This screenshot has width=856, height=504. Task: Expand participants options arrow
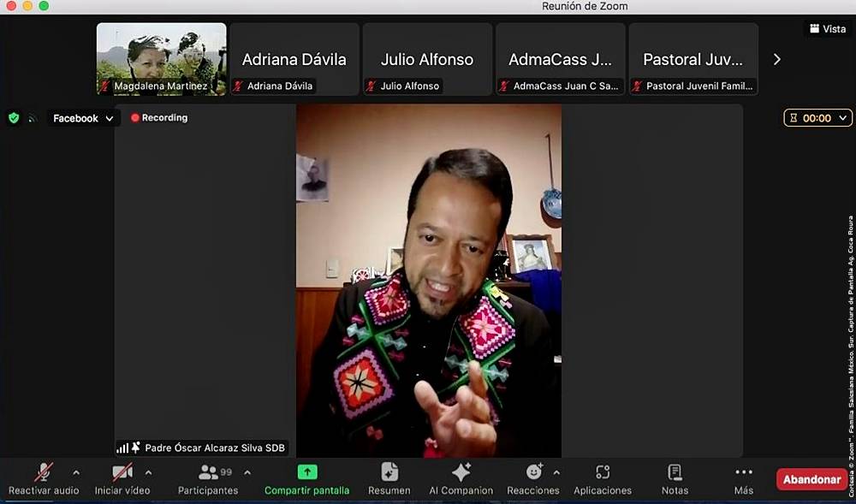point(247,473)
